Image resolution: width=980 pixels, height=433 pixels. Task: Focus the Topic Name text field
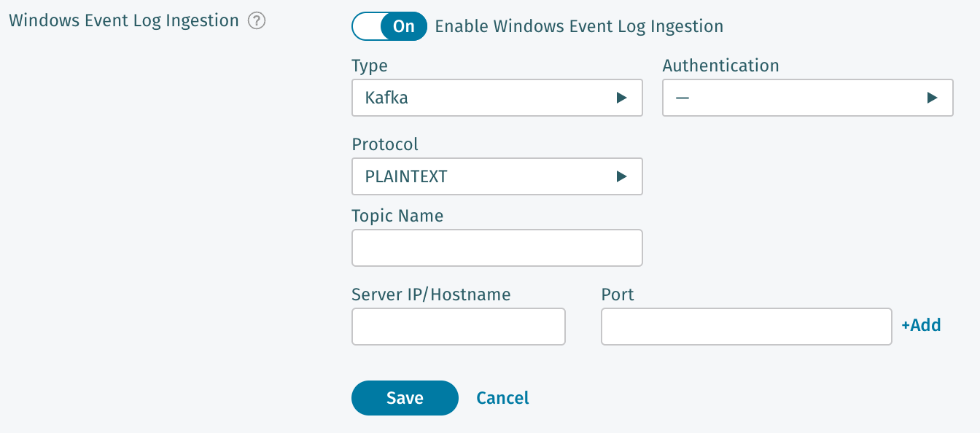tap(496, 248)
